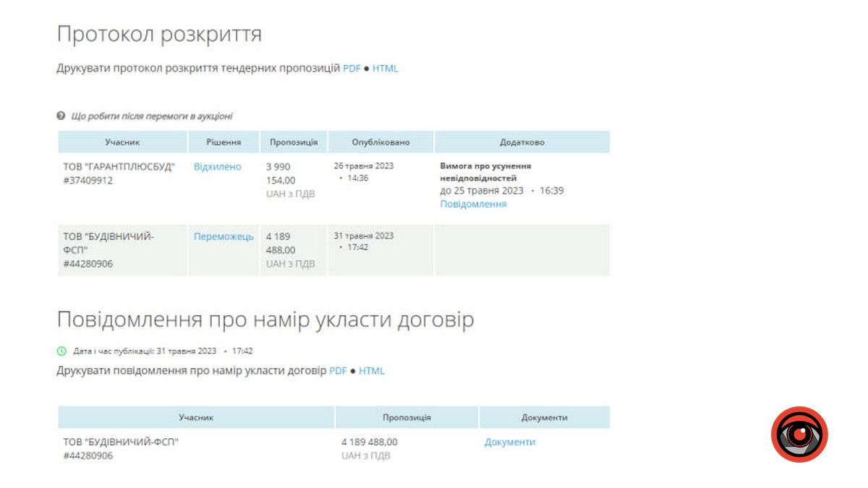Image resolution: width=868 pixels, height=488 pixels.
Task: Open the Документи link for БУДІВНИЧИЙ-ФСП
Action: (x=509, y=441)
